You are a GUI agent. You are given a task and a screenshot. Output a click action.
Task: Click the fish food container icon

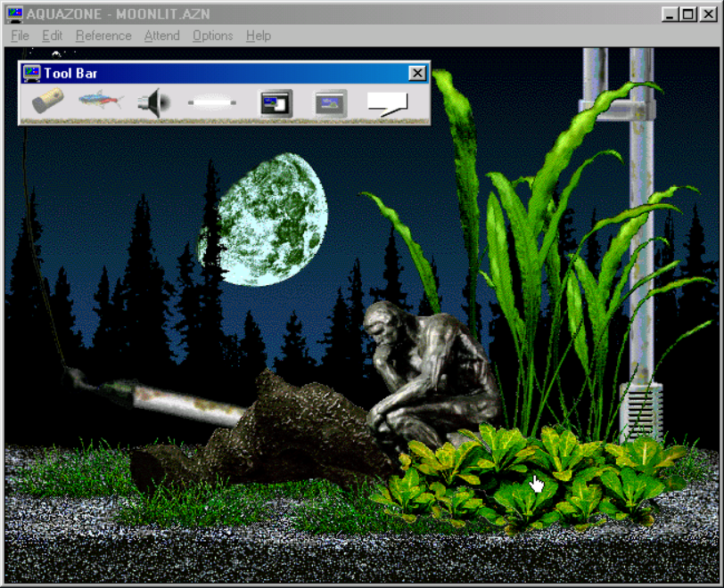tap(48, 101)
